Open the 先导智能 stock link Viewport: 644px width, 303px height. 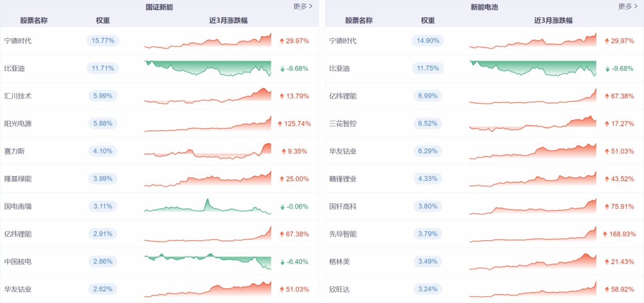[343, 234]
